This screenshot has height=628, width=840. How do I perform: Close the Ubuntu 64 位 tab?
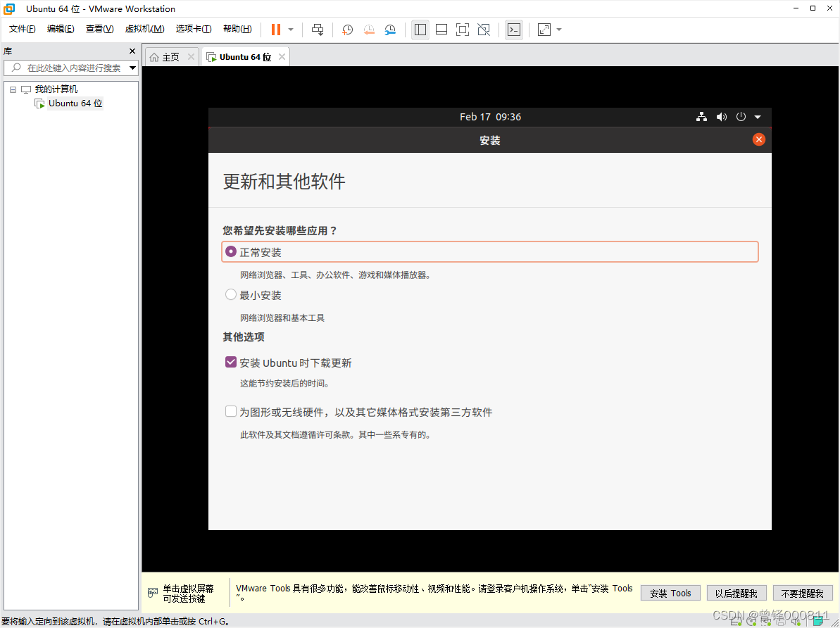(x=282, y=57)
